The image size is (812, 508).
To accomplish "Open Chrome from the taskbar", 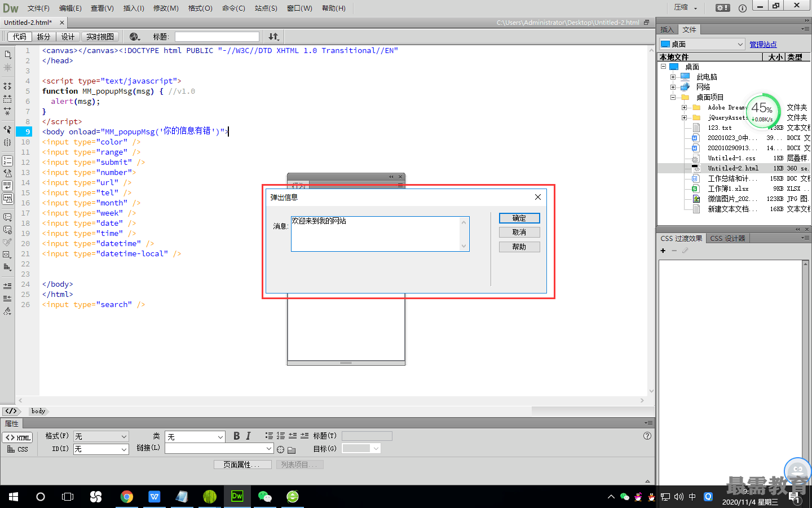I will click(x=127, y=497).
